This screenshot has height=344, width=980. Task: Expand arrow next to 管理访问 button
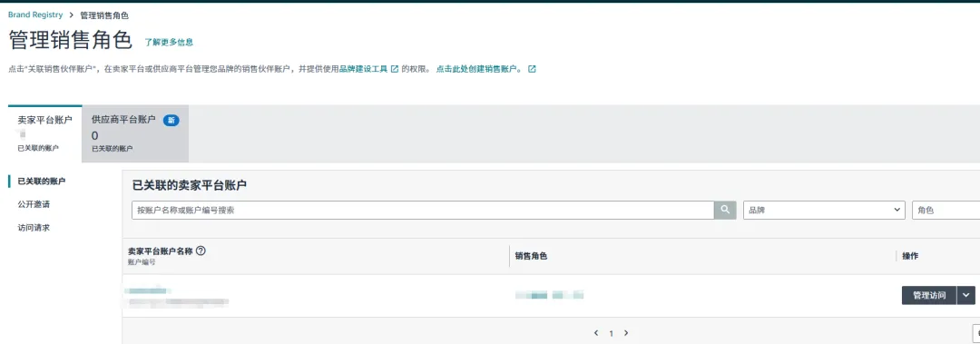point(966,295)
